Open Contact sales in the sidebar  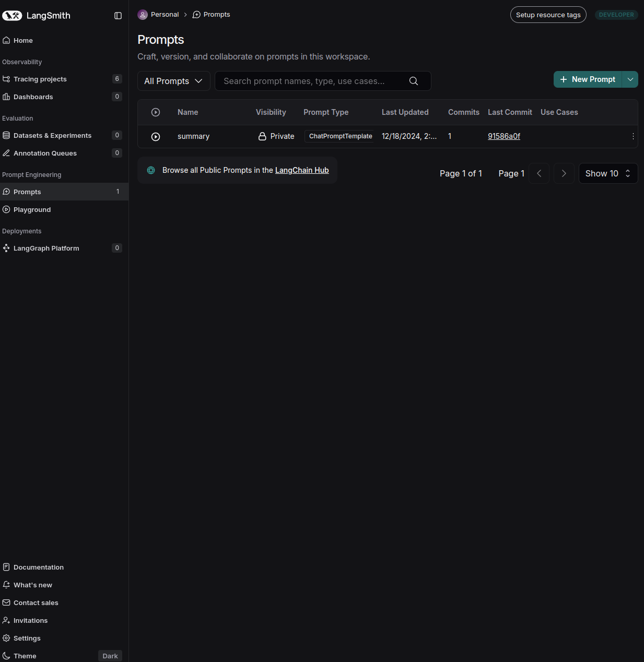click(64, 602)
